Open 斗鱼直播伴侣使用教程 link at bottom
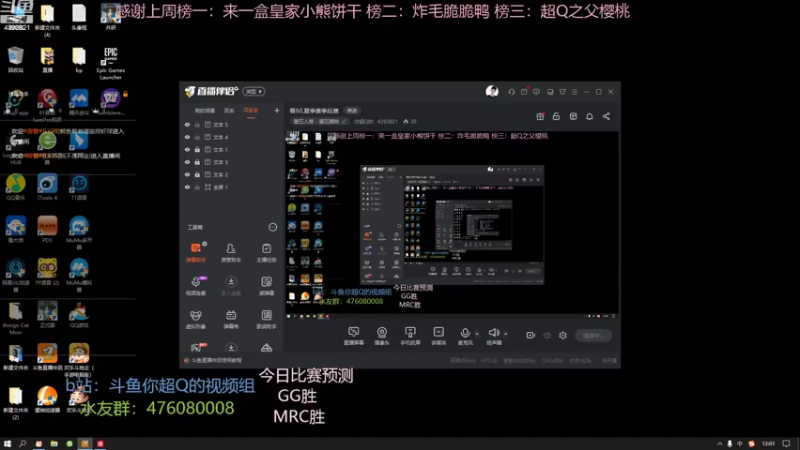Image resolution: width=800 pixels, height=450 pixels. pos(214,360)
